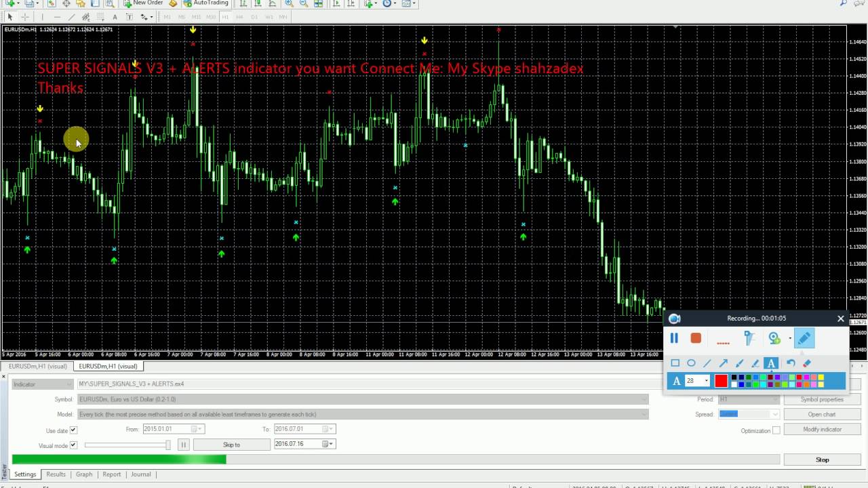Select the highlighter annotation tool

tap(755, 363)
